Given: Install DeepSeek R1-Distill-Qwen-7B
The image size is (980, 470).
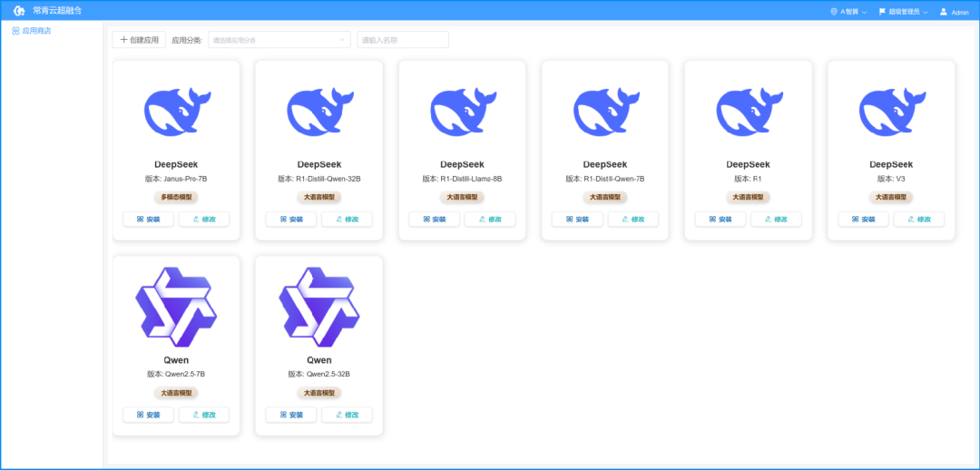Looking at the screenshot, I should coord(577,220).
